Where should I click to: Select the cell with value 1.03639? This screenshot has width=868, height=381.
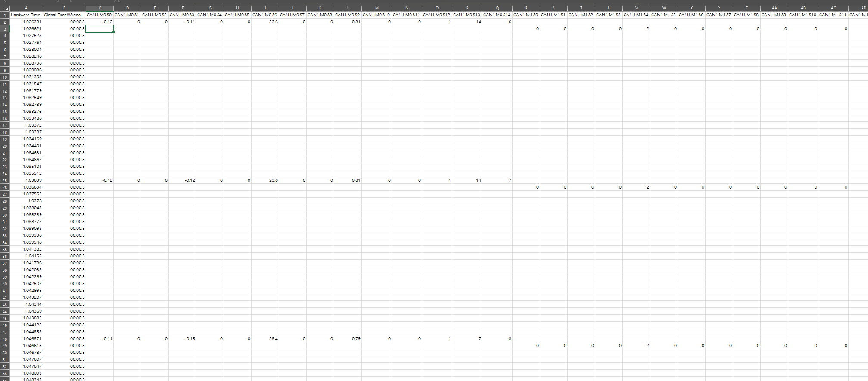coord(26,180)
